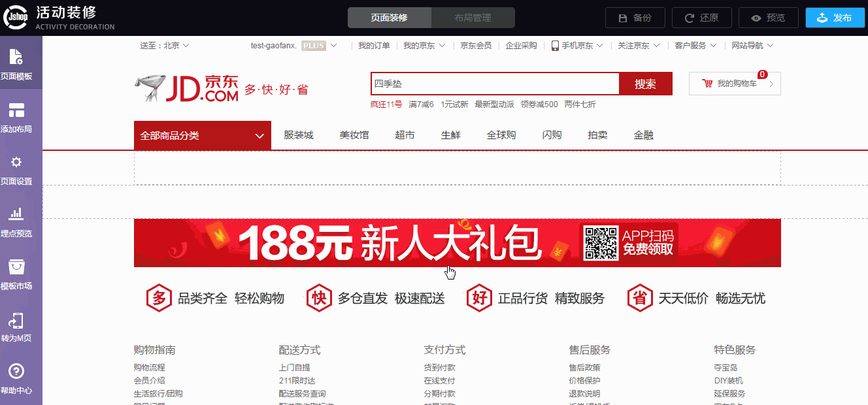Open 211限时达 footer link
The width and height of the screenshot is (868, 405).
(297, 381)
